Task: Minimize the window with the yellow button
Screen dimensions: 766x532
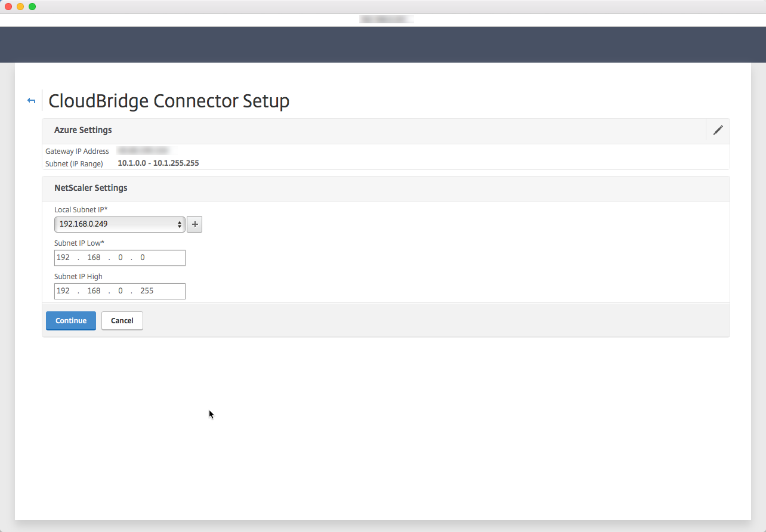Action: click(20, 7)
